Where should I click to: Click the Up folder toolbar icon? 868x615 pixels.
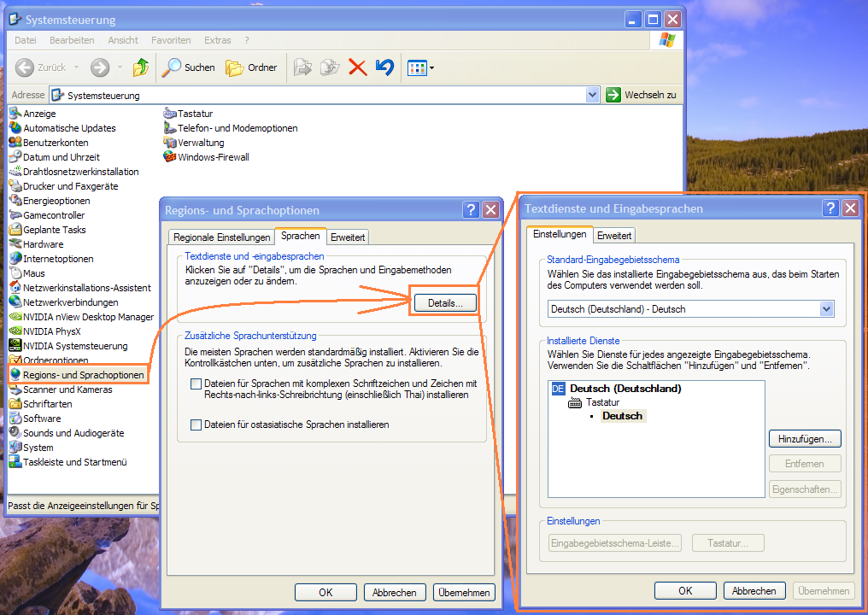(x=141, y=67)
